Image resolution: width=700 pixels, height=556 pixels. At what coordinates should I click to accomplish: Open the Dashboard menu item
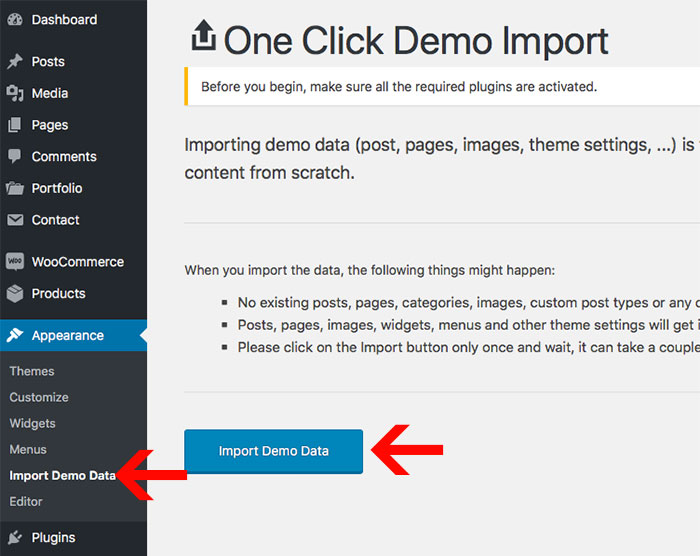(x=64, y=20)
